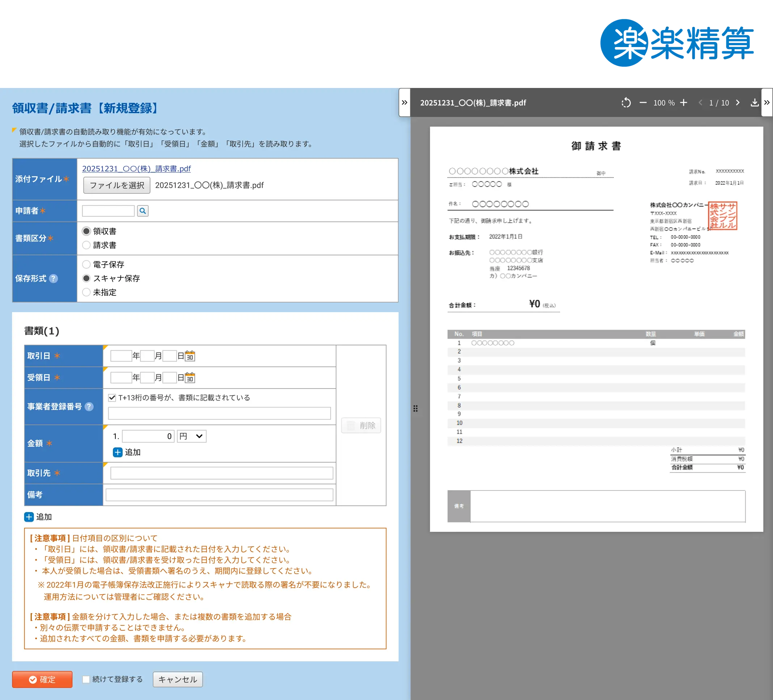Screen dimensions: 773x700
Task: Open the 事業者登録番号 help tooltip
Action: [x=89, y=407]
